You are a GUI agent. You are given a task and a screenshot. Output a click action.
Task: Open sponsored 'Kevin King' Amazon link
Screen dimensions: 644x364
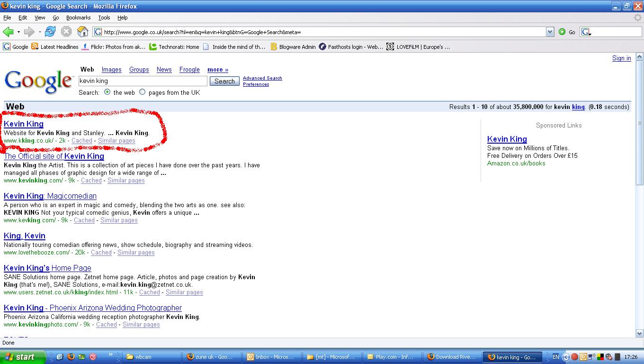[507, 139]
